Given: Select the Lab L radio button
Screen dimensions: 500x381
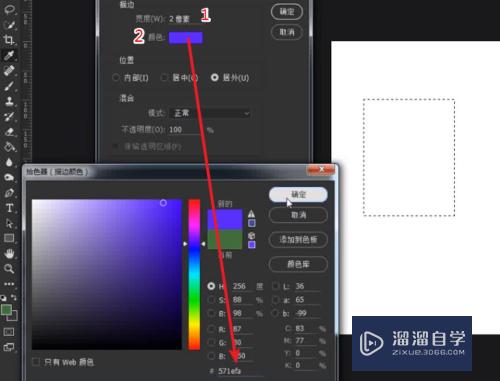Looking at the screenshot, I should pyautogui.click(x=276, y=286).
